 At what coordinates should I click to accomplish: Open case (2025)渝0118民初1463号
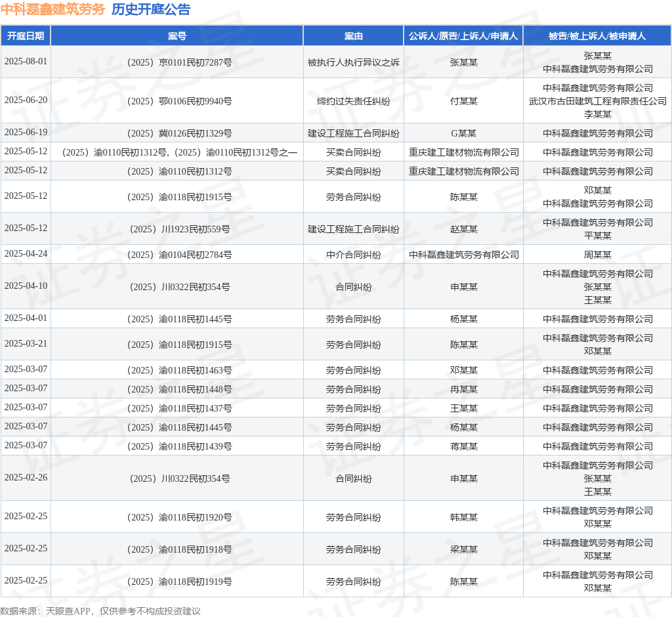[180, 370]
